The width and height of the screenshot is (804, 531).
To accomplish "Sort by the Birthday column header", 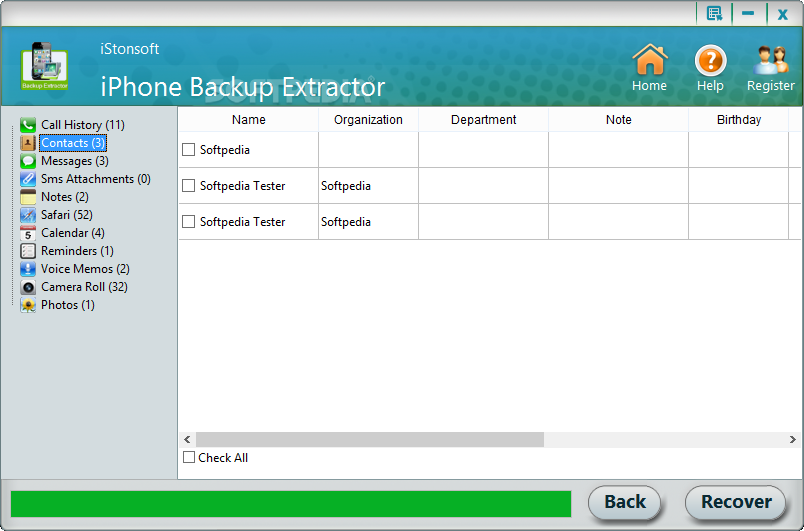I will tap(738, 119).
